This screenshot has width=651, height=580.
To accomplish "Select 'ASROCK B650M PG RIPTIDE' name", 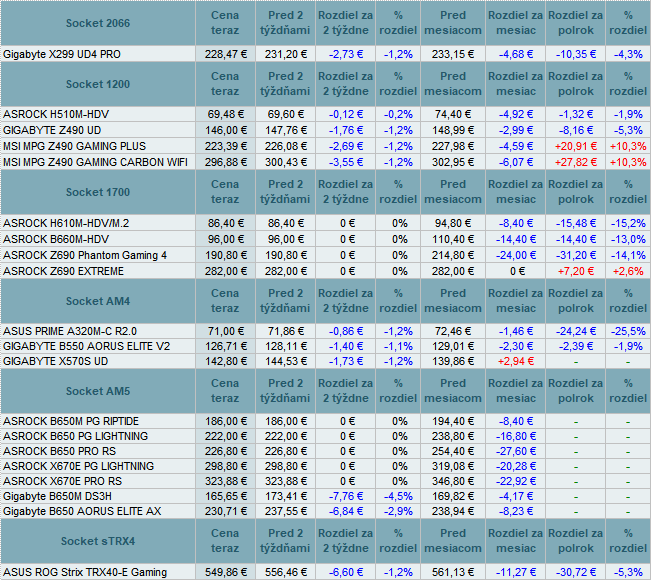I will (71, 421).
